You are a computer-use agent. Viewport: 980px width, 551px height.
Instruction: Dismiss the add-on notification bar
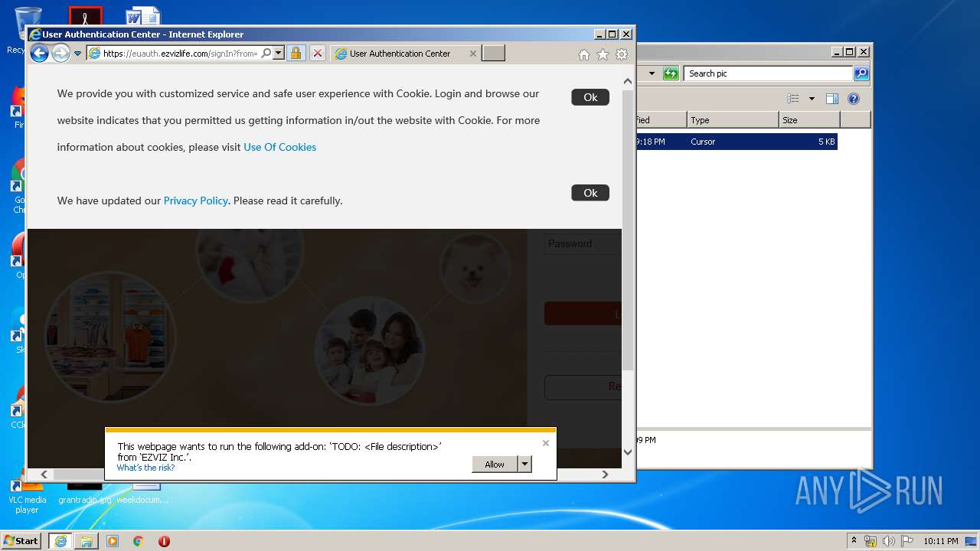[x=546, y=443]
